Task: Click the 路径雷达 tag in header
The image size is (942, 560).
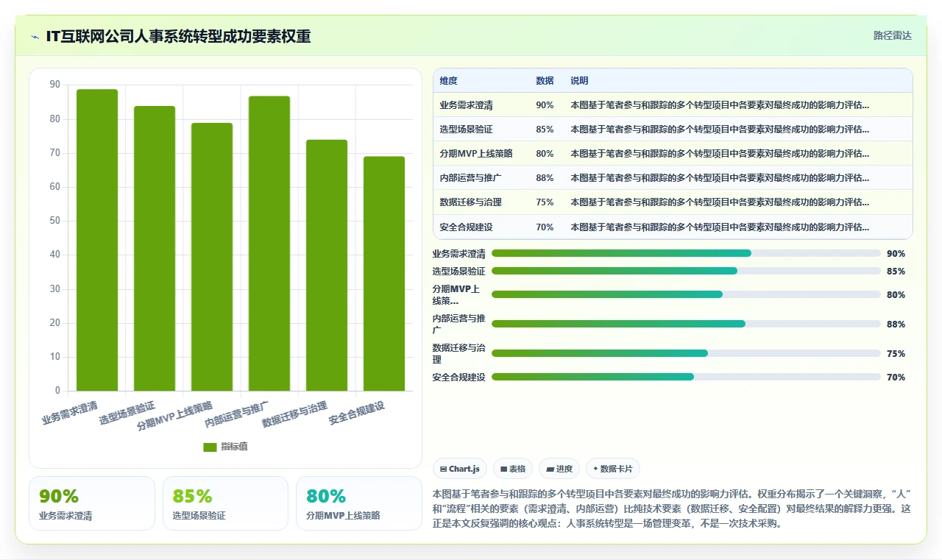Action: 892,35
